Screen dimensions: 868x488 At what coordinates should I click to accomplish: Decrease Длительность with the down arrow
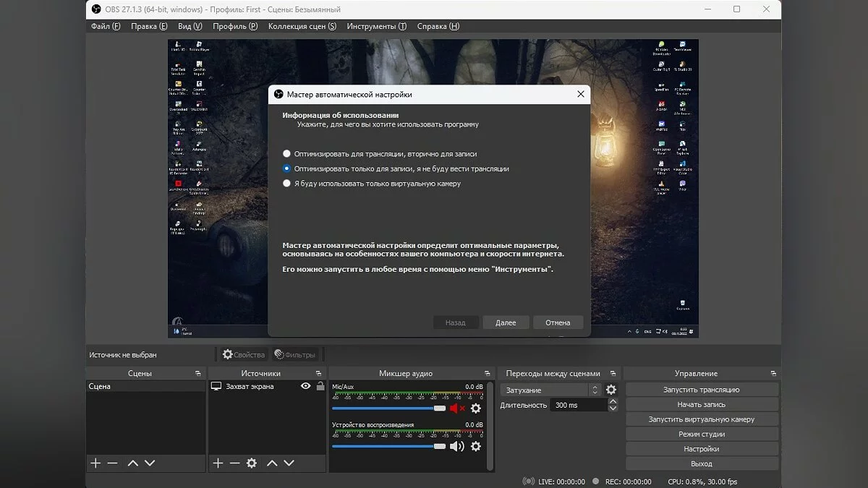[x=613, y=408]
